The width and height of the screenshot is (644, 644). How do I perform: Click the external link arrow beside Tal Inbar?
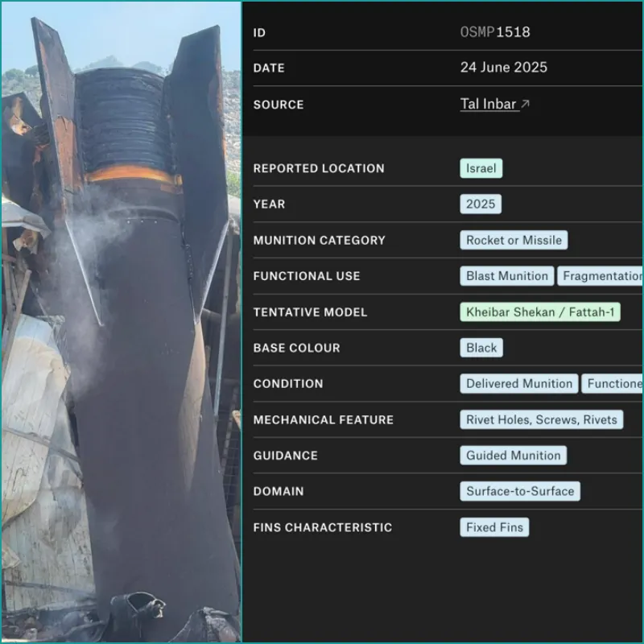(525, 104)
